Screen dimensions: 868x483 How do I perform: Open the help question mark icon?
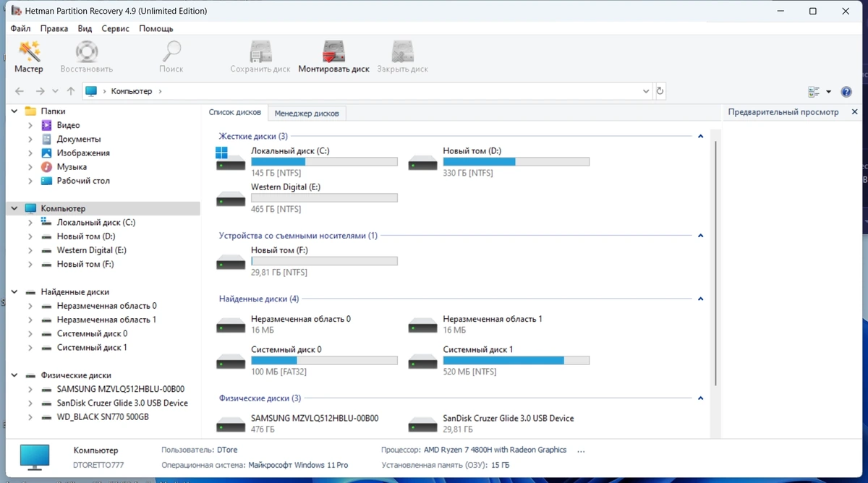tap(846, 92)
